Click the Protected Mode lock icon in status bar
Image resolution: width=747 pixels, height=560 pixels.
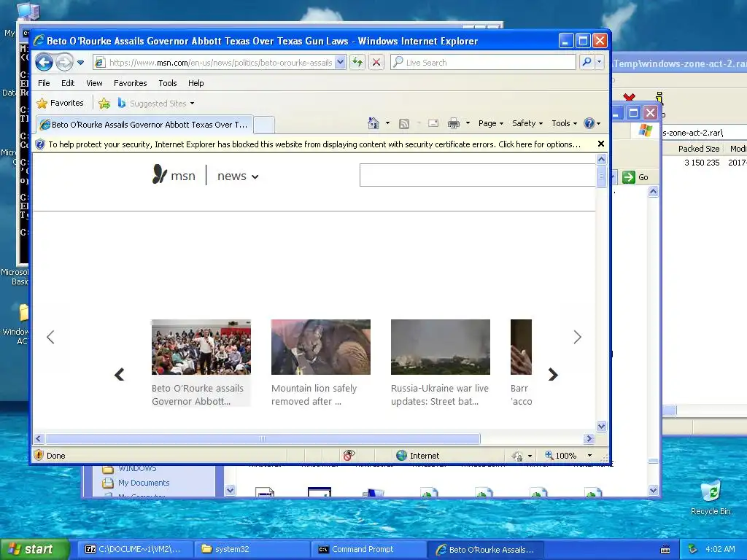tap(517, 456)
